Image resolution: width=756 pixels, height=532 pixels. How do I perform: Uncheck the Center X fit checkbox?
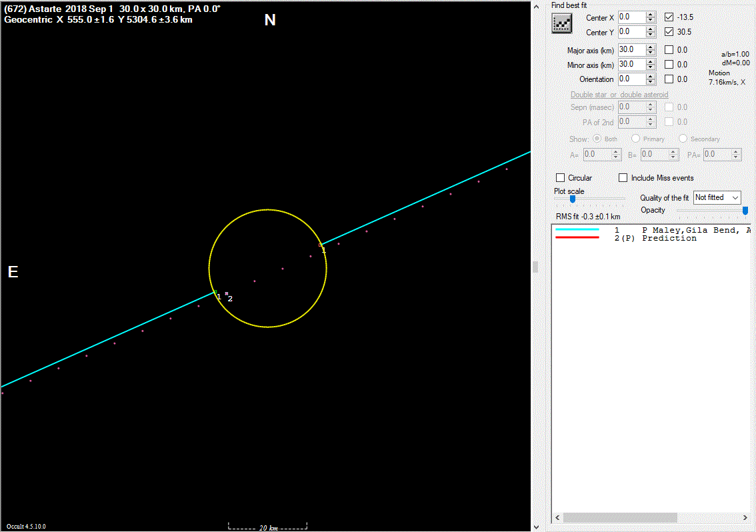coord(669,17)
